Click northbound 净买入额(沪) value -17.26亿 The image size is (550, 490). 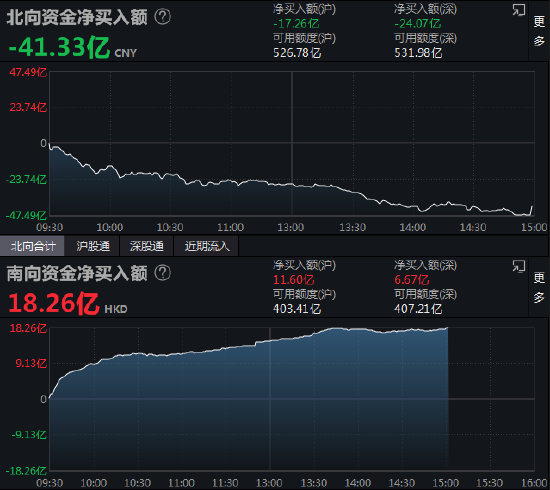click(296, 24)
